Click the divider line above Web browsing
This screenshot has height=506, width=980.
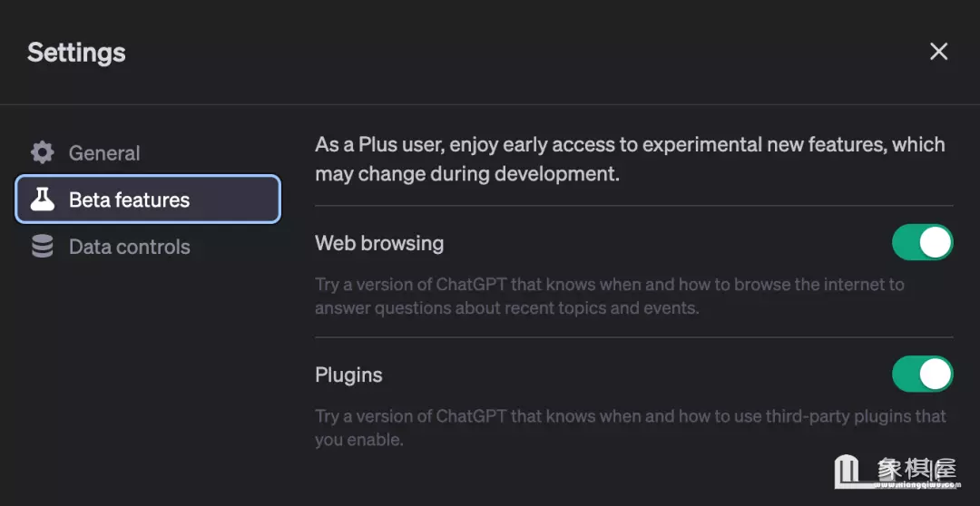(633, 206)
